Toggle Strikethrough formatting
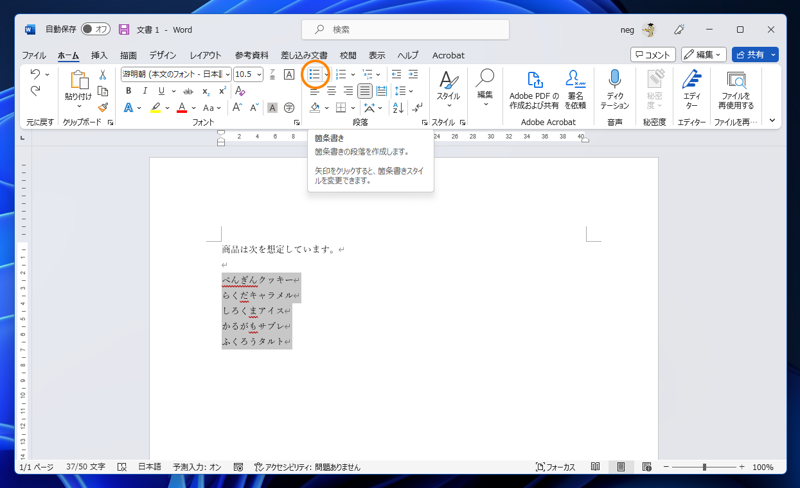 [188, 91]
